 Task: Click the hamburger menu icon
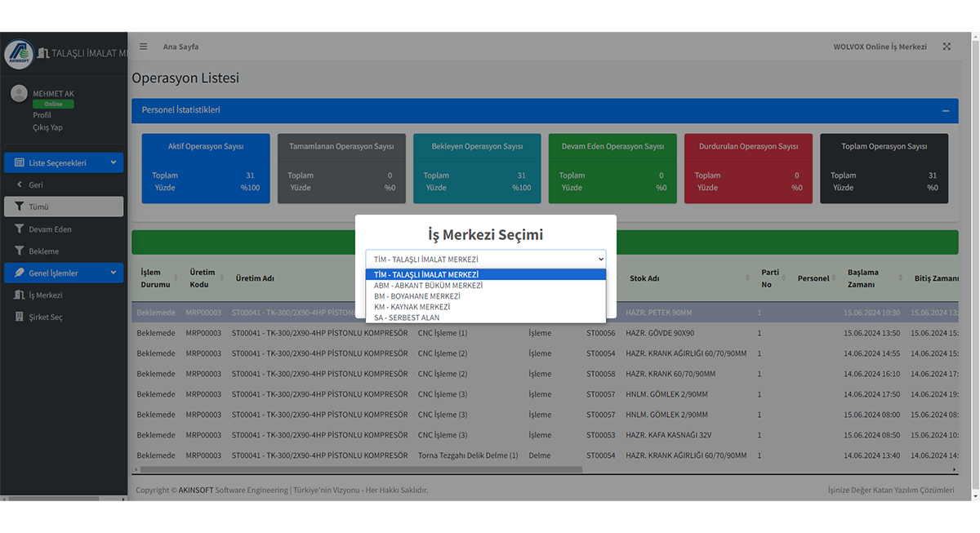point(144,47)
